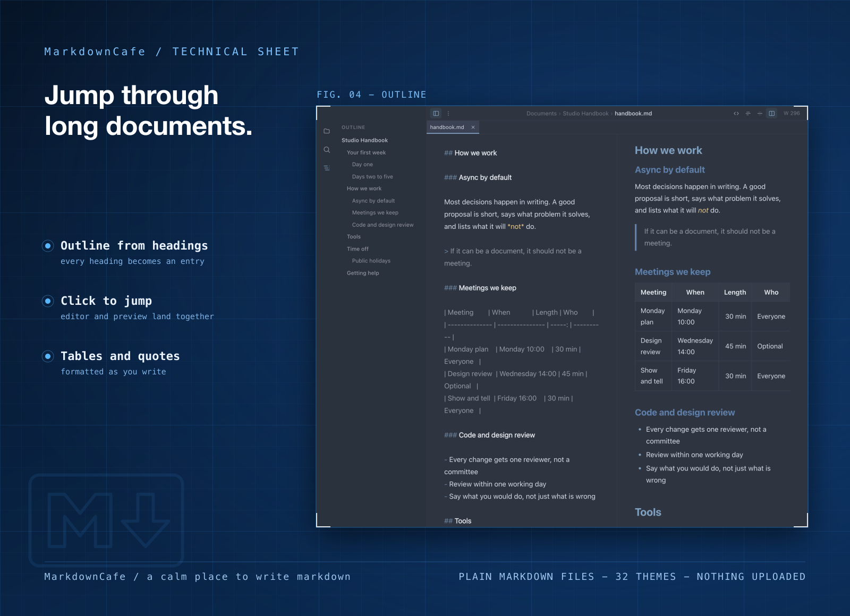Close the handbook.md tab
The height and width of the screenshot is (616, 850).
pyautogui.click(x=473, y=127)
